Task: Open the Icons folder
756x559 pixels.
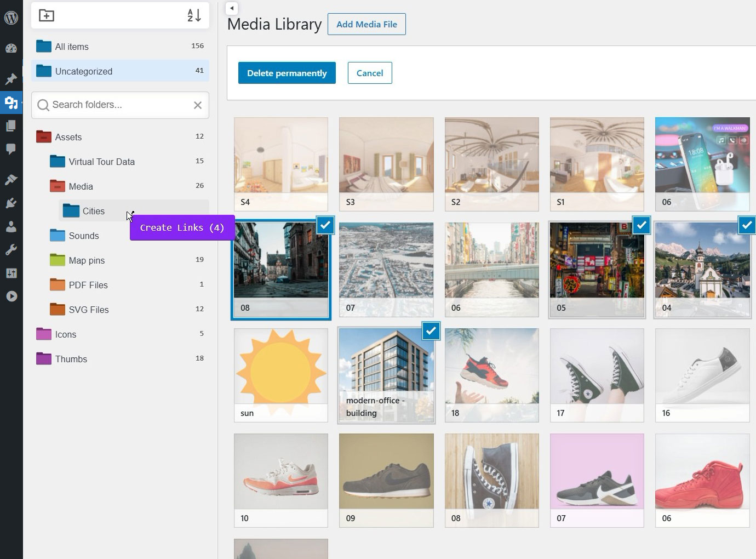Action: [120, 334]
